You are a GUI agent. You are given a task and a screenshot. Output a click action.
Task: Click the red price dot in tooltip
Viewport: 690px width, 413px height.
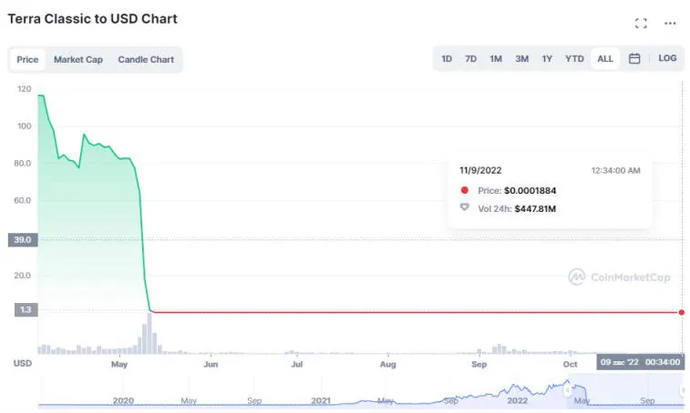tap(464, 190)
